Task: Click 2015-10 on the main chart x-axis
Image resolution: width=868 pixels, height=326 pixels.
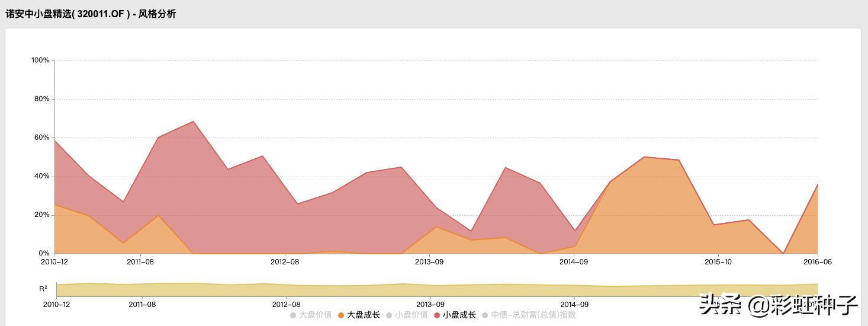Action: pyautogui.click(x=718, y=262)
